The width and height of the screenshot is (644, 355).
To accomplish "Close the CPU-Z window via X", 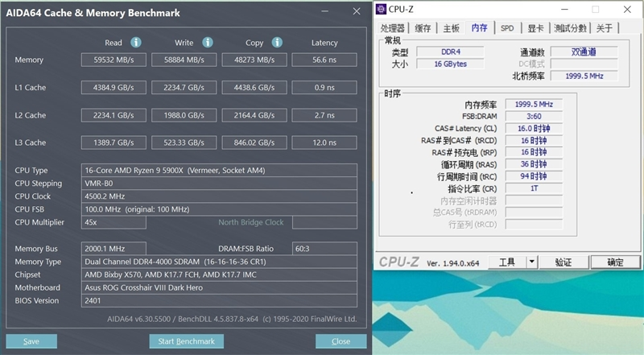I will pos(627,9).
